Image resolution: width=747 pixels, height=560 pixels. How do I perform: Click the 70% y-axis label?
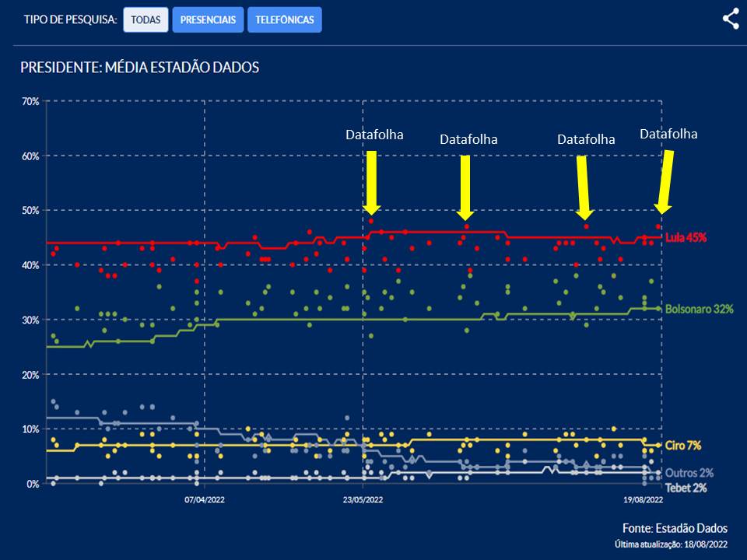pyautogui.click(x=30, y=102)
